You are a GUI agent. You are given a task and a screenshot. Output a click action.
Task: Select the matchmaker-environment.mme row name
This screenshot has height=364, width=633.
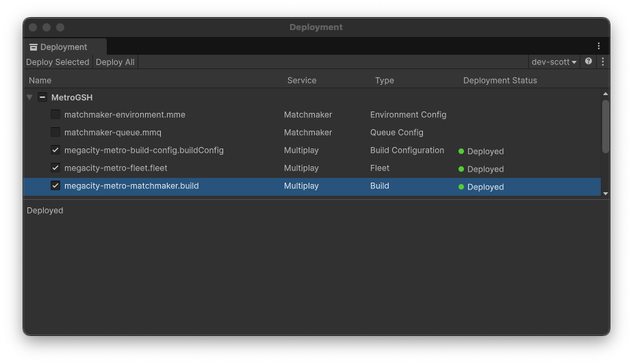point(125,115)
